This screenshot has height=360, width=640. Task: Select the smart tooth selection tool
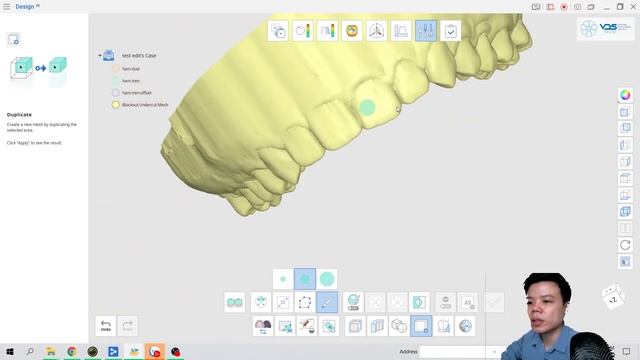click(261, 302)
